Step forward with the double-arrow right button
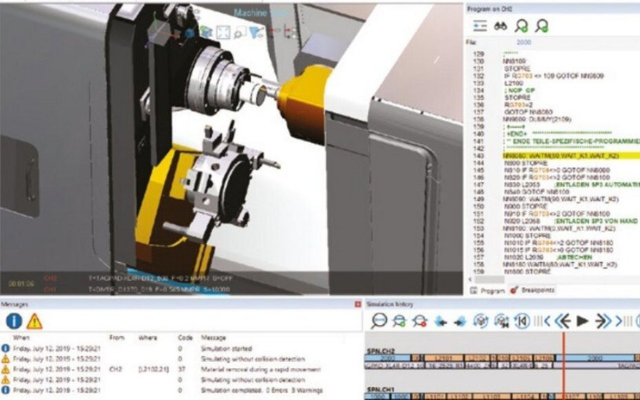 tap(603, 321)
